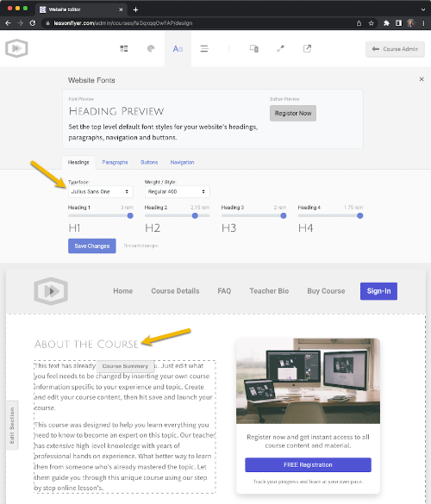This screenshot has height=504, width=431.
Task: Click the Heading 2 size slider handle
Action: coord(195,215)
